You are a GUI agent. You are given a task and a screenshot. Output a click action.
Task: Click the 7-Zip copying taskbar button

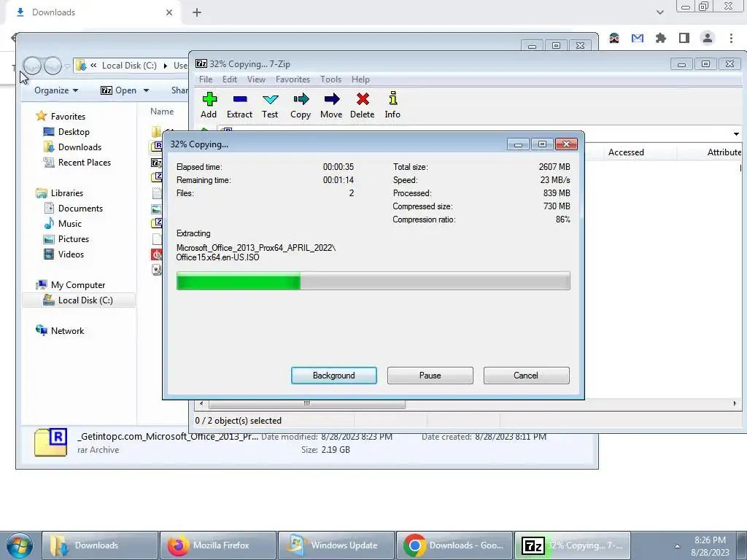tap(573, 545)
